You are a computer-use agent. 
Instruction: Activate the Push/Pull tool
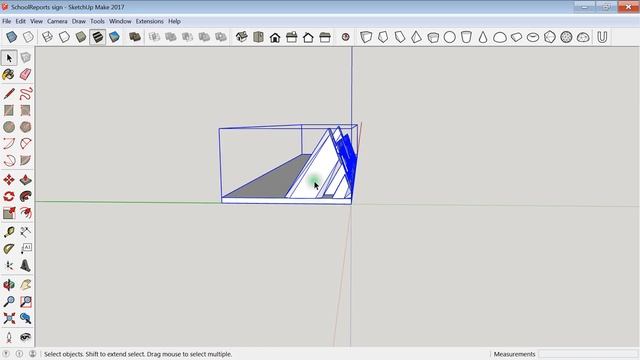click(25, 180)
